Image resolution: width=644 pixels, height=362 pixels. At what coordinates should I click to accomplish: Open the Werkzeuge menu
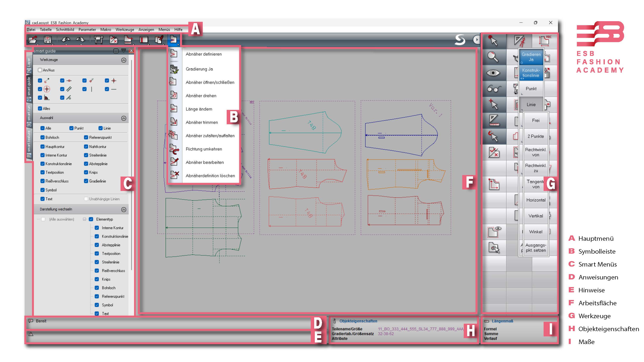pos(125,29)
